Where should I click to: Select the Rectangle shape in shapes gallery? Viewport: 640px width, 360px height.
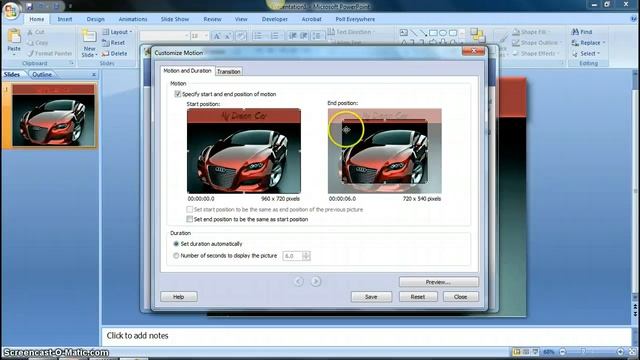[433, 33]
